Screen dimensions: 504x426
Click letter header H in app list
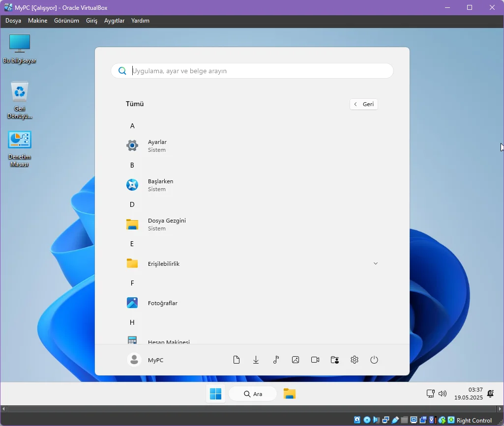tap(132, 322)
